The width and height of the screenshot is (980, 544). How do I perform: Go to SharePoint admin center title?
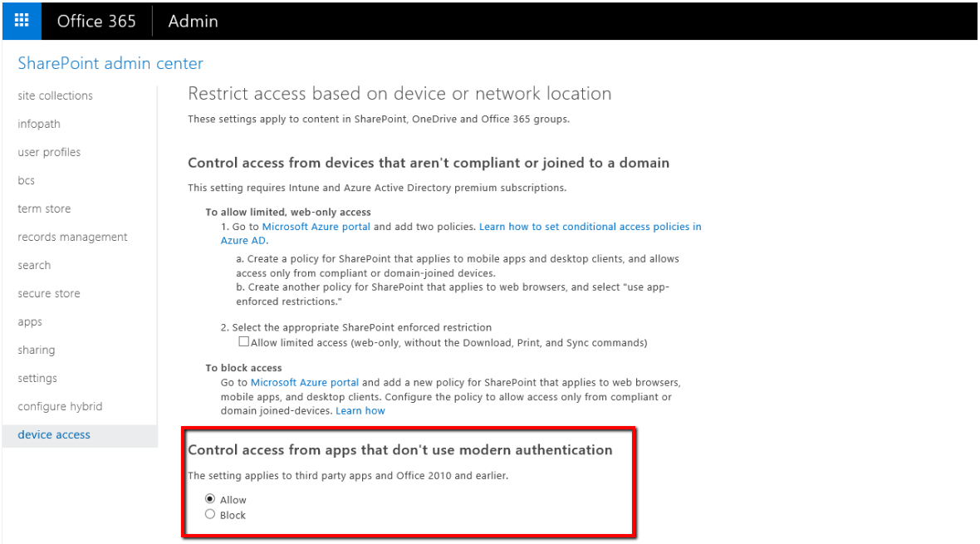pyautogui.click(x=110, y=63)
